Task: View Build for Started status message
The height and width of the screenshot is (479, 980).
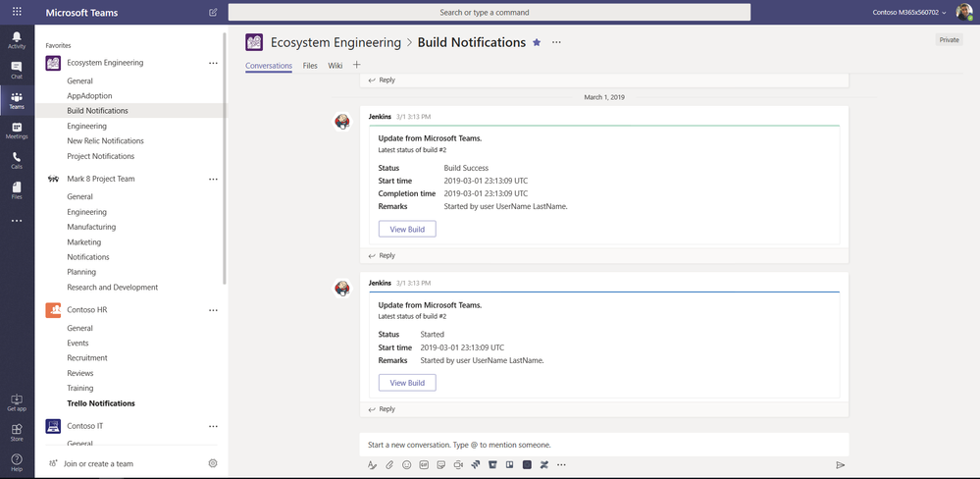Action: point(407,383)
